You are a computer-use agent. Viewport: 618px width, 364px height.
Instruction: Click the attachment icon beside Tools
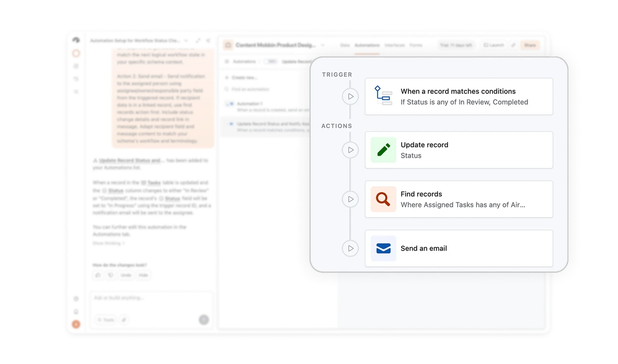point(124,320)
